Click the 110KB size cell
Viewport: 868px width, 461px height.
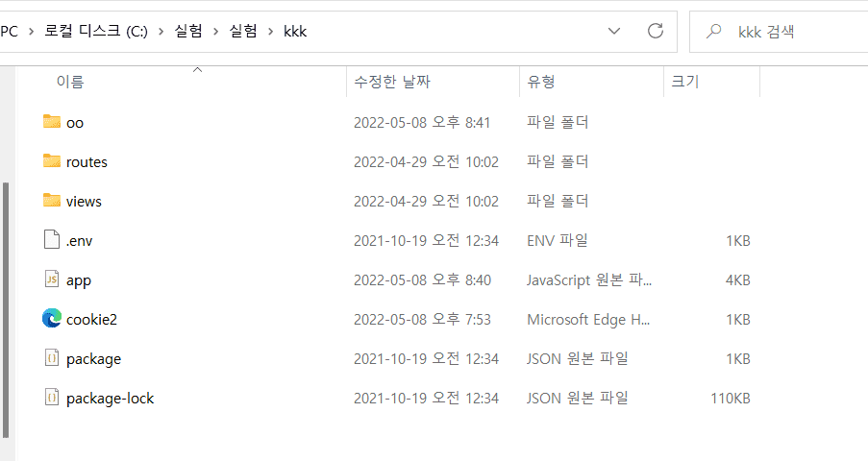click(731, 399)
